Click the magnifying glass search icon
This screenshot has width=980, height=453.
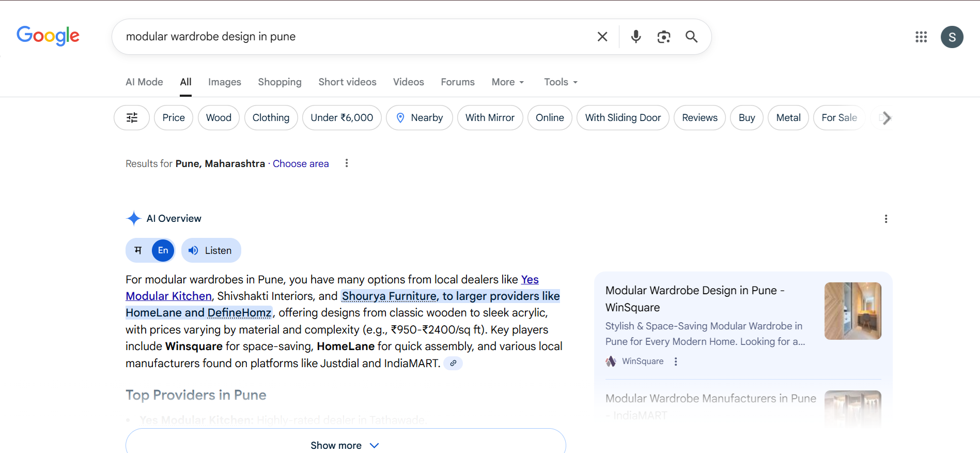pos(691,37)
